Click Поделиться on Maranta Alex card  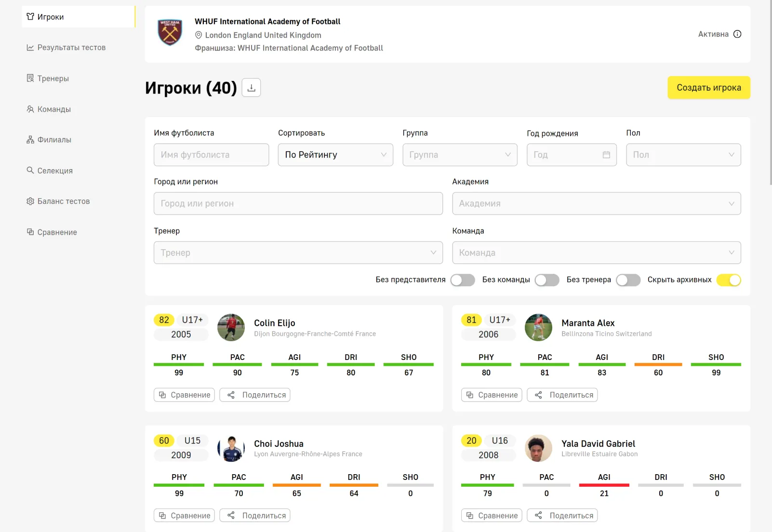pos(571,395)
